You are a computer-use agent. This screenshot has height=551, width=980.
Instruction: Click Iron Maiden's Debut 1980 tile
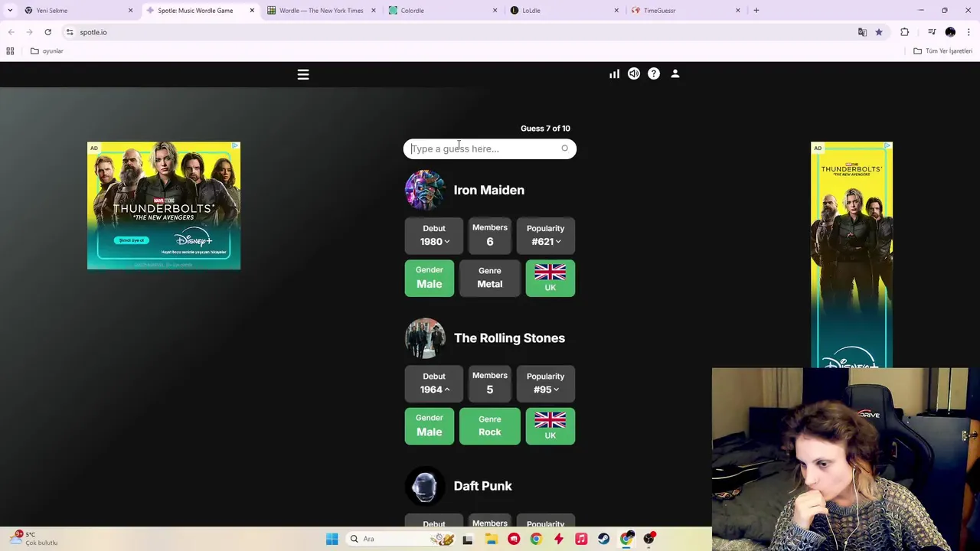point(434,235)
